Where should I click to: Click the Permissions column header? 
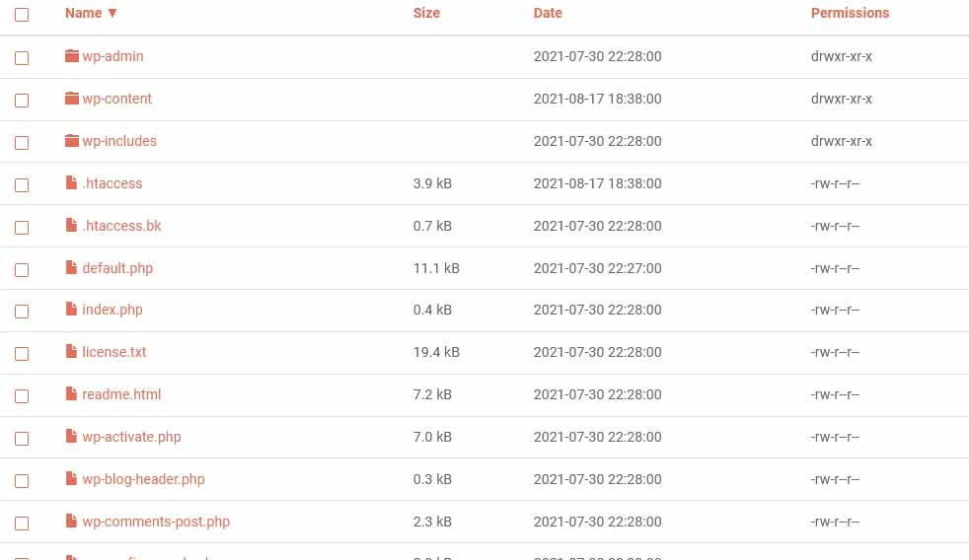pyautogui.click(x=850, y=13)
